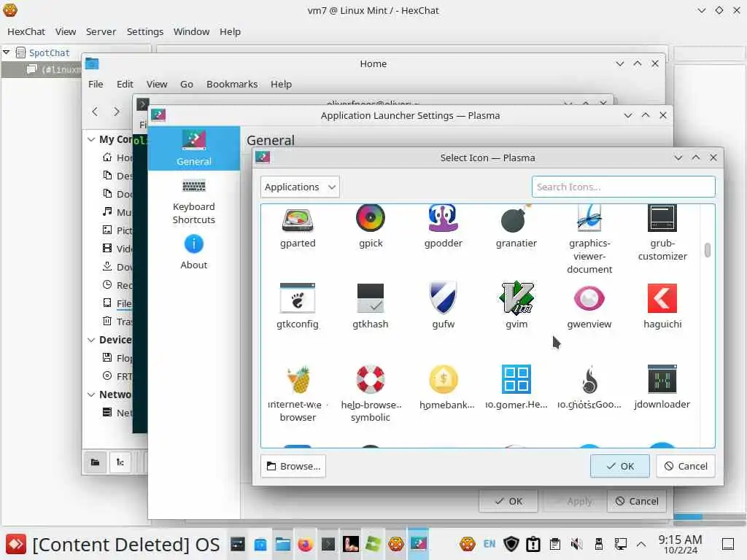
Task: Pick the gtkconfig icon
Action: click(298, 298)
